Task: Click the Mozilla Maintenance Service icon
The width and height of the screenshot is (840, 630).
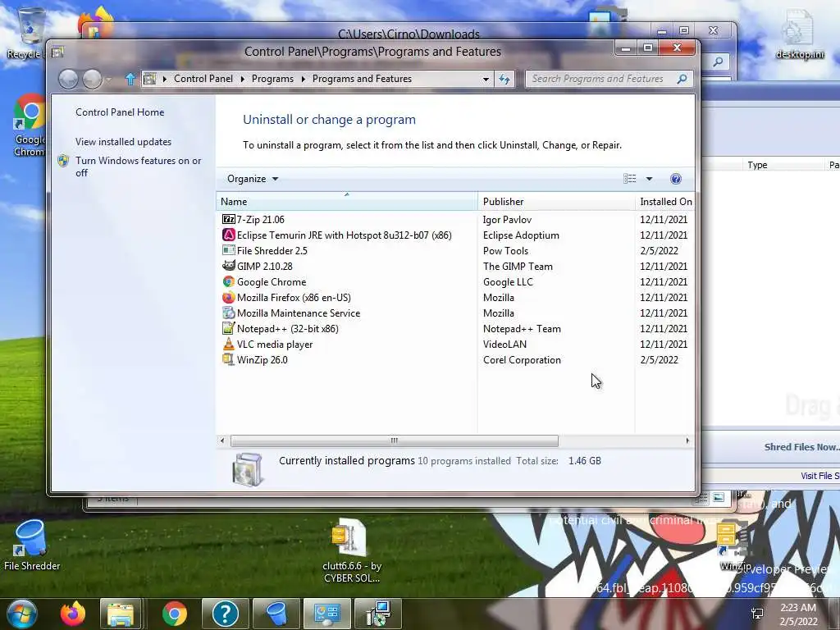Action: (x=229, y=313)
